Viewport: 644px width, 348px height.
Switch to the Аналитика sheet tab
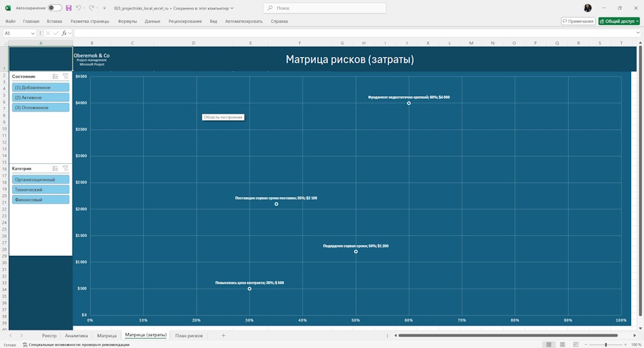77,336
